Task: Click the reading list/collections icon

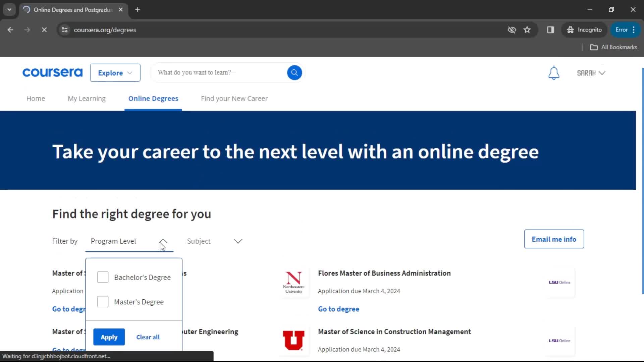Action: (x=551, y=29)
